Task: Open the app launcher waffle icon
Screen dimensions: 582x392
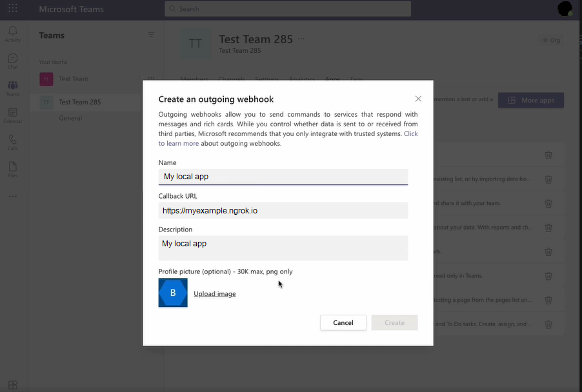Action: 13,8
